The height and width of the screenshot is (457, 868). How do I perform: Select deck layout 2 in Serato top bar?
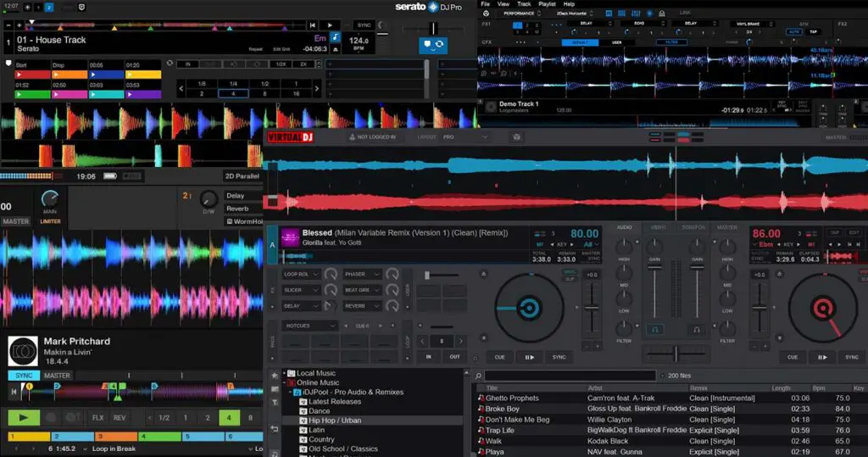(x=48, y=7)
